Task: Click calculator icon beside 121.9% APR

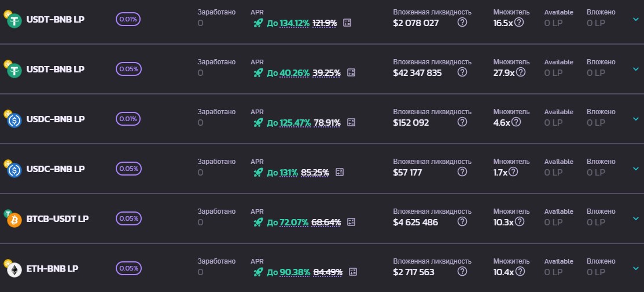Action: [x=347, y=23]
